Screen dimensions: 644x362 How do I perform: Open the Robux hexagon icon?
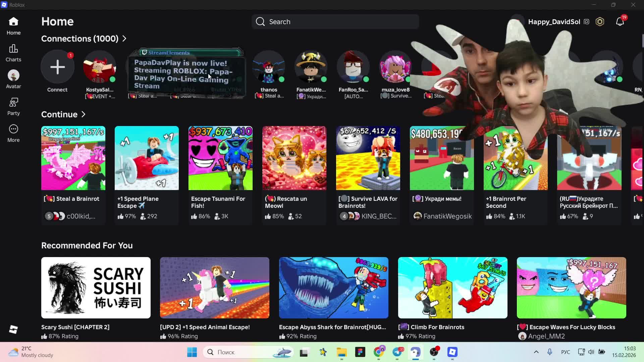pyautogui.click(x=600, y=22)
